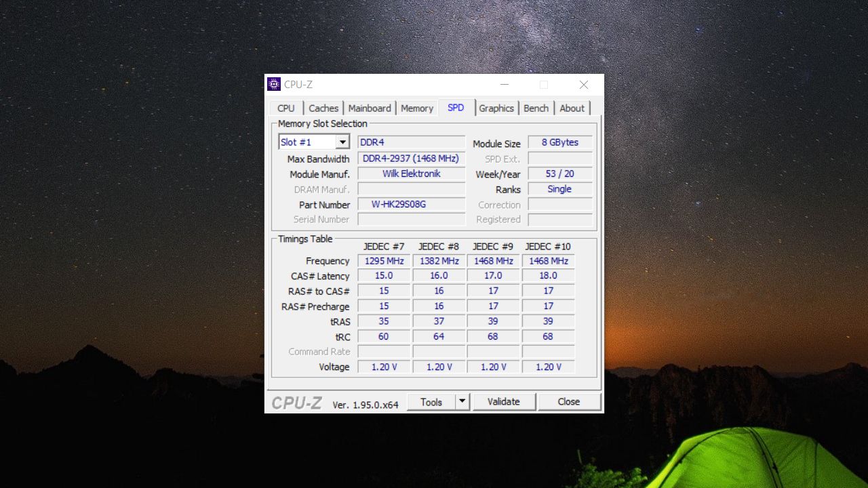
Task: Open the Mainboard tab
Action: (370, 108)
